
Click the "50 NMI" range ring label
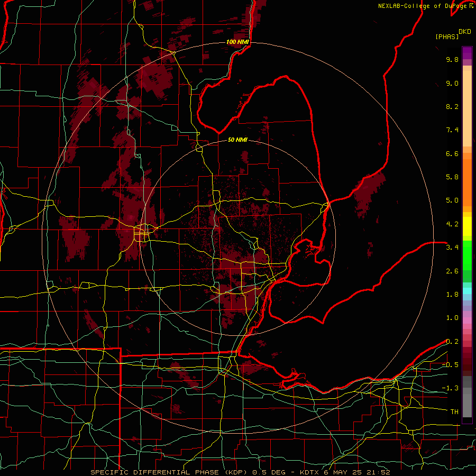[x=237, y=140]
